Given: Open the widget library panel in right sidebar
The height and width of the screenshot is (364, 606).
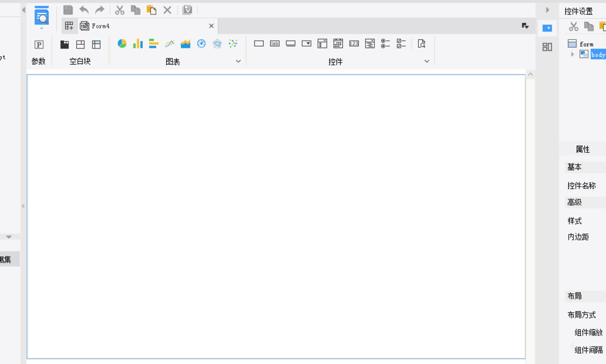Looking at the screenshot, I should pos(547,47).
